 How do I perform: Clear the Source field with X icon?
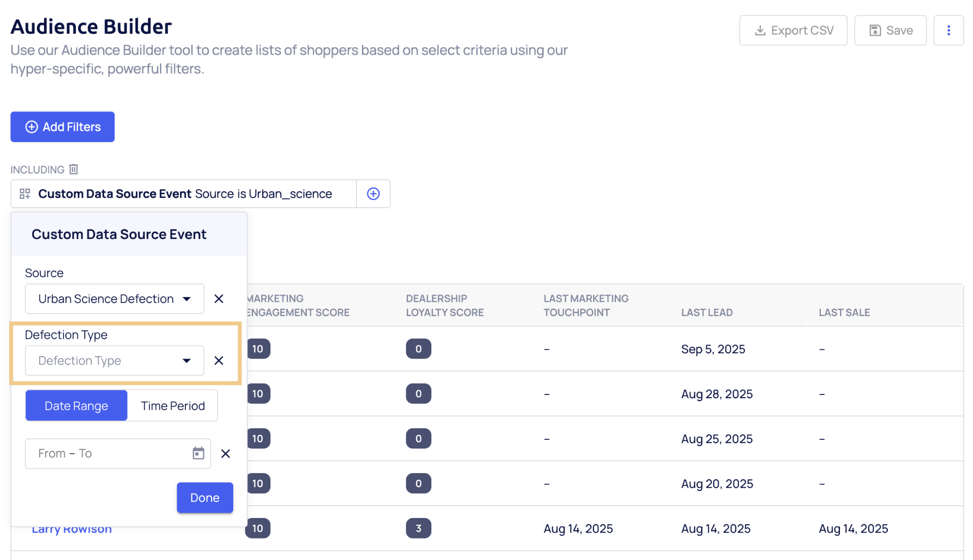pyautogui.click(x=219, y=299)
